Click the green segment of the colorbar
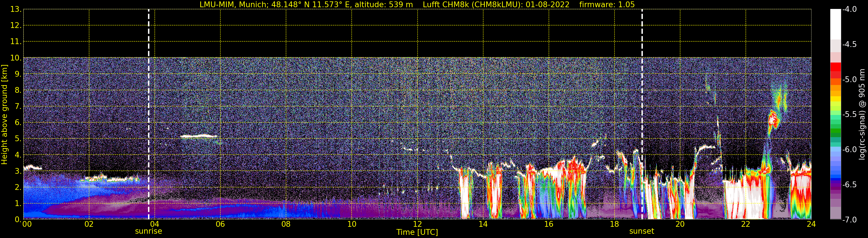 click(x=835, y=131)
